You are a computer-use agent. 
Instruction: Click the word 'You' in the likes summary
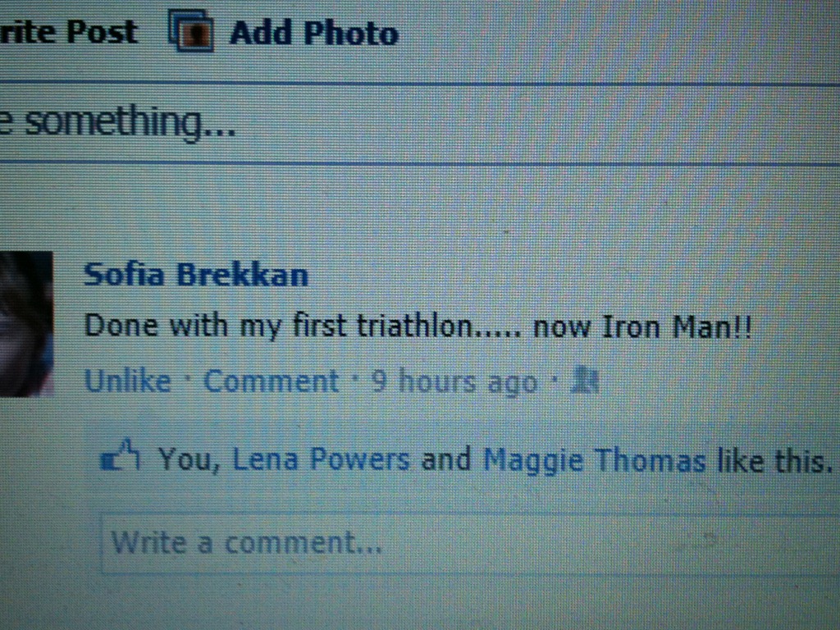(185, 459)
